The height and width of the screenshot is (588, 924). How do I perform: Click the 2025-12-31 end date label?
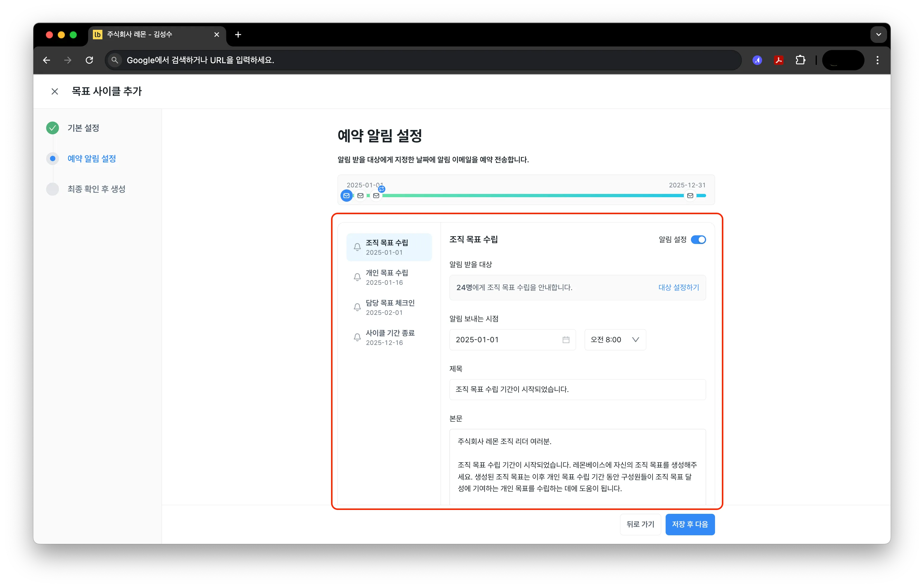[x=687, y=185]
